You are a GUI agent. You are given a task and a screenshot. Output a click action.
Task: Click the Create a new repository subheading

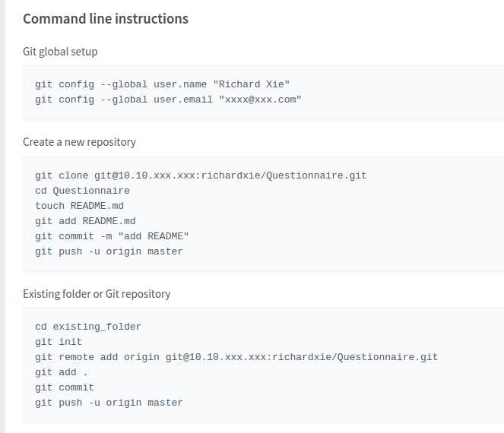79,142
